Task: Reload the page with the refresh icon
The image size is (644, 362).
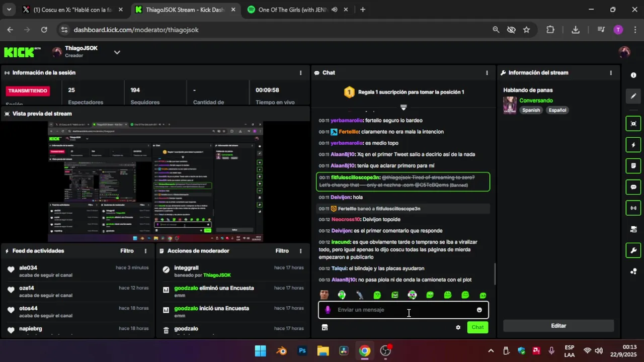Action: pyautogui.click(x=44, y=30)
